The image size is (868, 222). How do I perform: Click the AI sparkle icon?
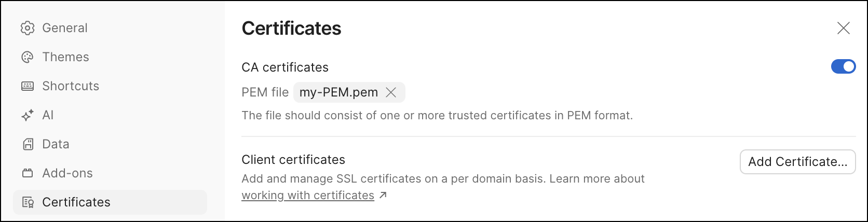tap(28, 115)
